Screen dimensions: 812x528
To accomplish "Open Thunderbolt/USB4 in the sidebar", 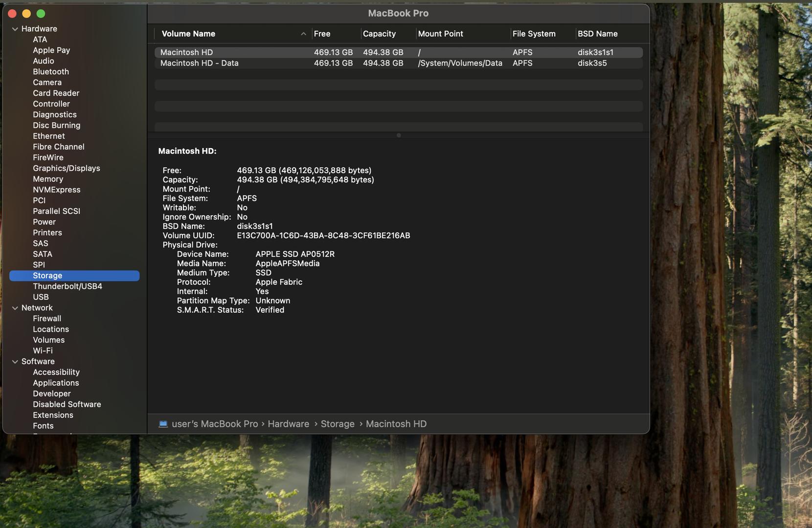I will coord(68,287).
